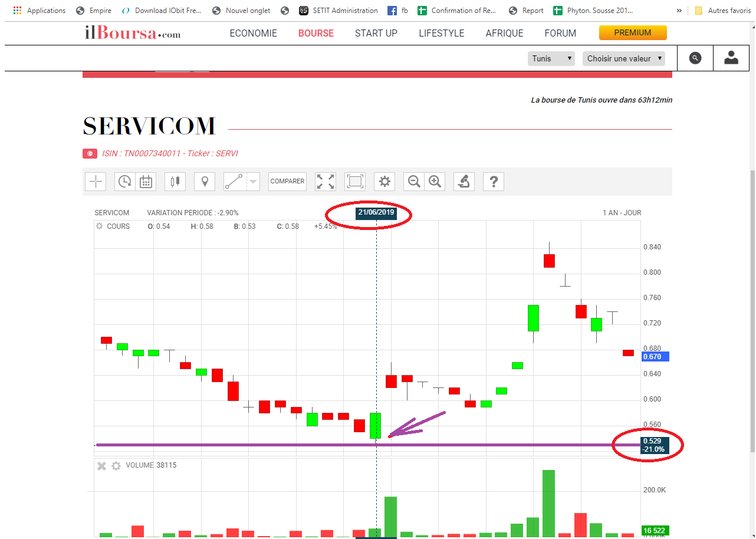Open the LIFESTYLE menu

click(x=442, y=33)
